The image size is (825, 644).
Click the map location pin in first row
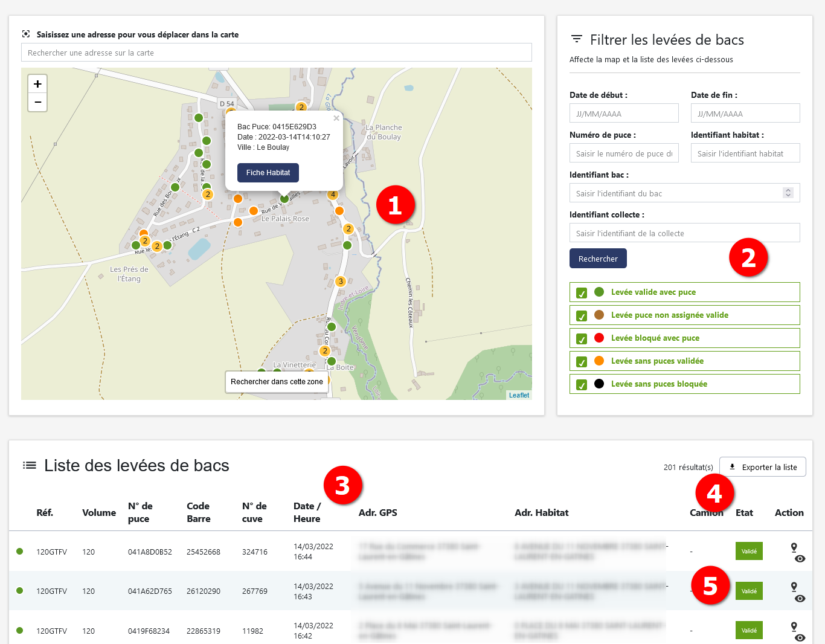pyautogui.click(x=794, y=547)
